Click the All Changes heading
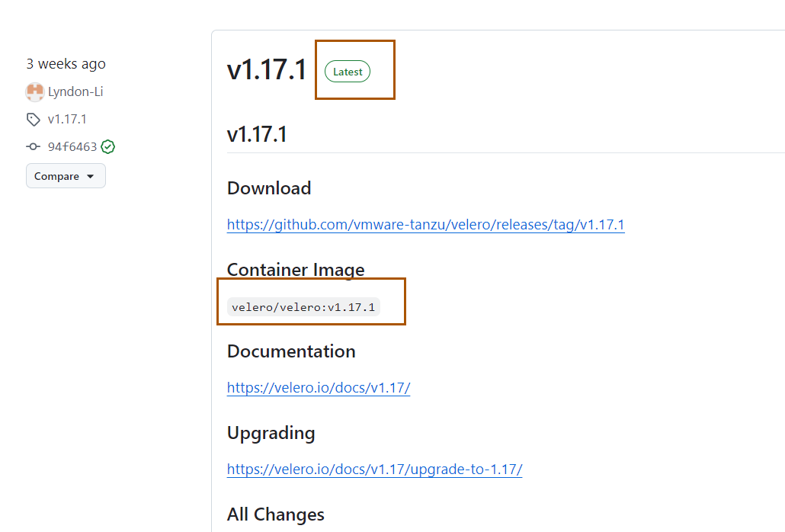The image size is (785, 532). 275,514
